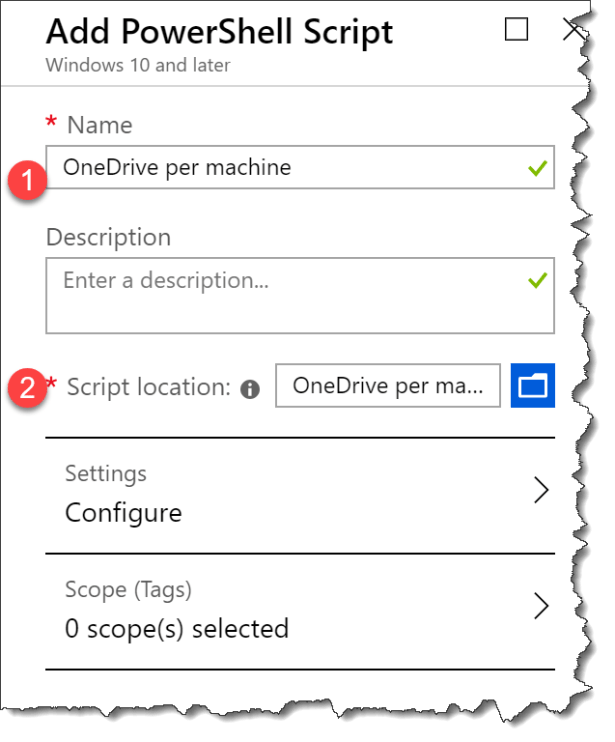Click the Description text area
615x742 pixels.
point(300,296)
